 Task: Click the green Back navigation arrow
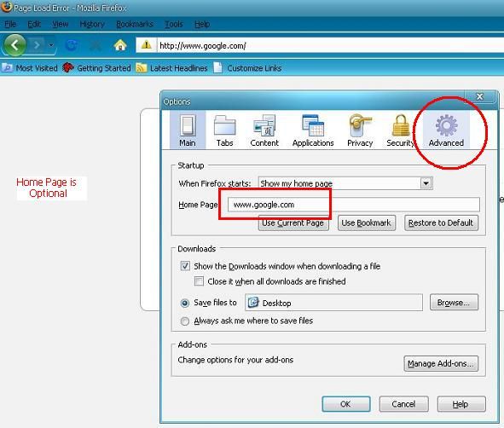pyautogui.click(x=14, y=45)
